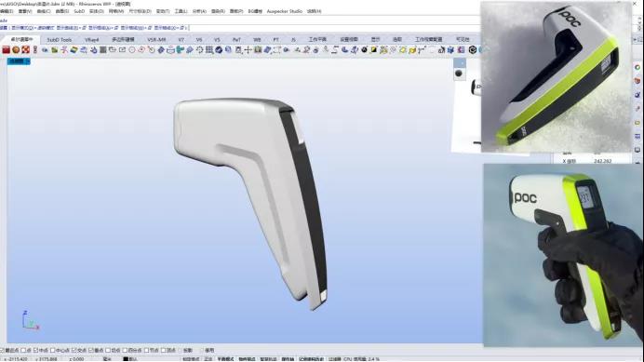Click the top icon in the right sidebar
This screenshot has height=362, width=644.
click(637, 67)
